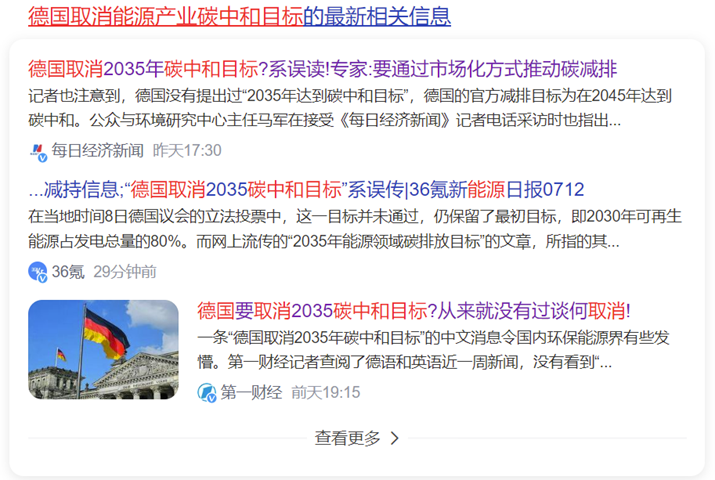The image size is (715, 480).
Task: Expand results with the 查看更多 chevron arrow
Action: 394,438
